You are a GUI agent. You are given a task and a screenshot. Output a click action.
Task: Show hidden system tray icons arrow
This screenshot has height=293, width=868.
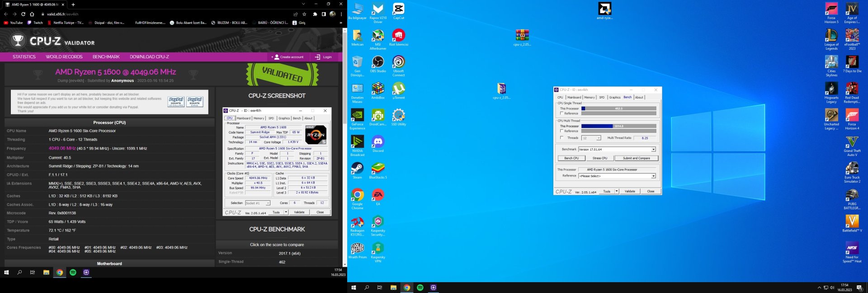click(819, 288)
